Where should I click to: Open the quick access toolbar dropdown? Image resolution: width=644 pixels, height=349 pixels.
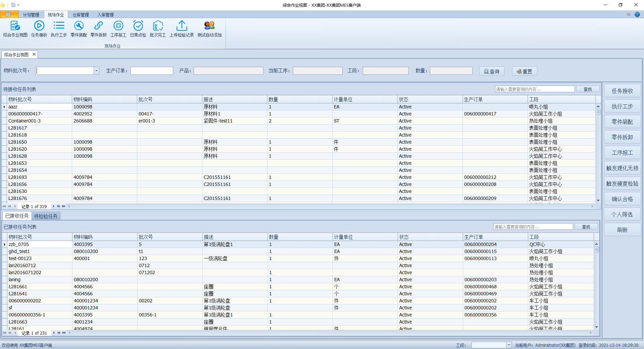18,5
